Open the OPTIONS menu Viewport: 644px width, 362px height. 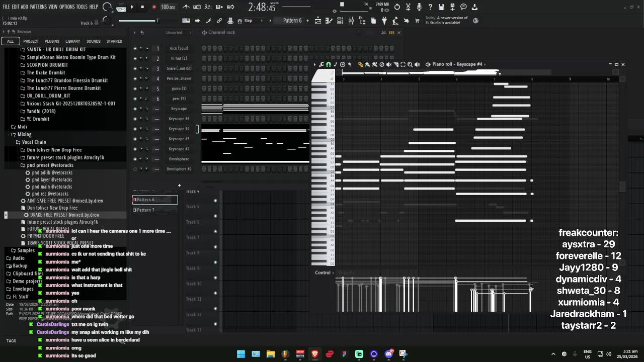point(67,7)
